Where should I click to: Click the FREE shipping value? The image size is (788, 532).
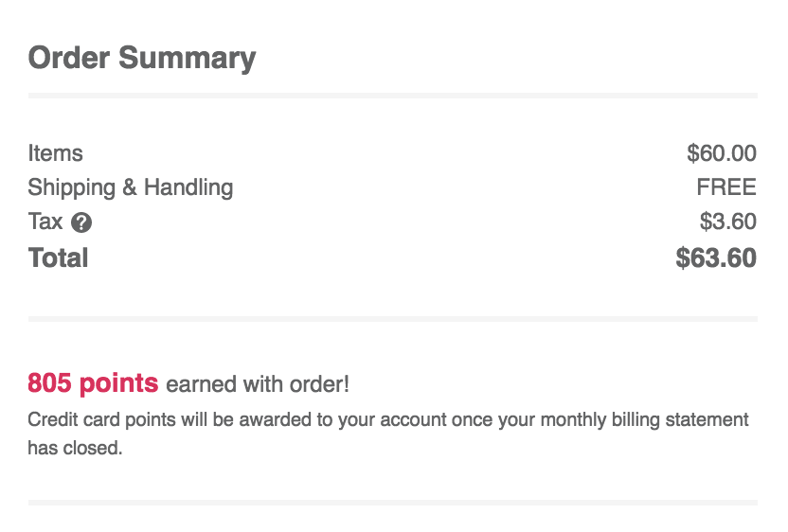click(x=726, y=187)
